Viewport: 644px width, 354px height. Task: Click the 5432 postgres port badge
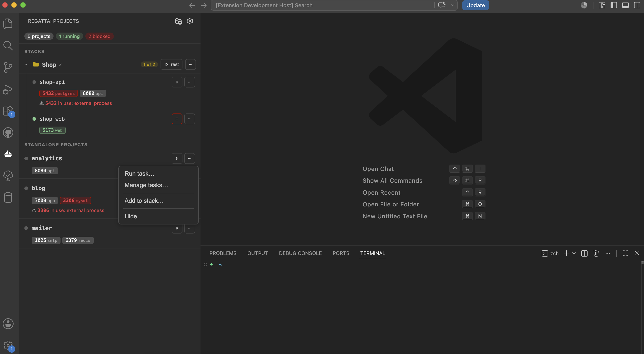58,93
